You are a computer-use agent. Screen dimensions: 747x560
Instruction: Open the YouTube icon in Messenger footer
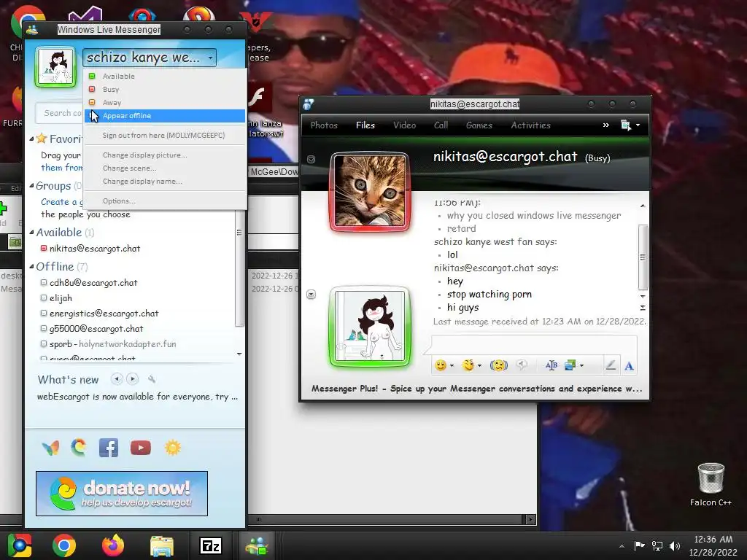141,448
